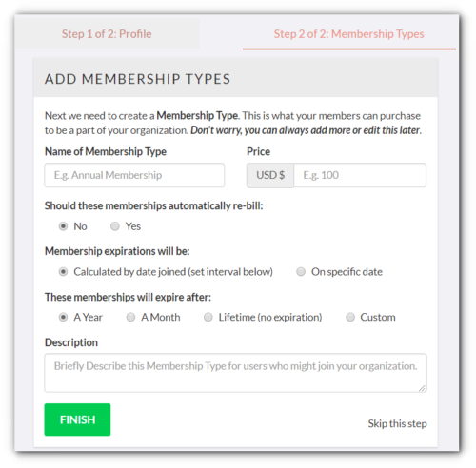Switch to Step 1 of 2: Profile tab

click(x=107, y=34)
